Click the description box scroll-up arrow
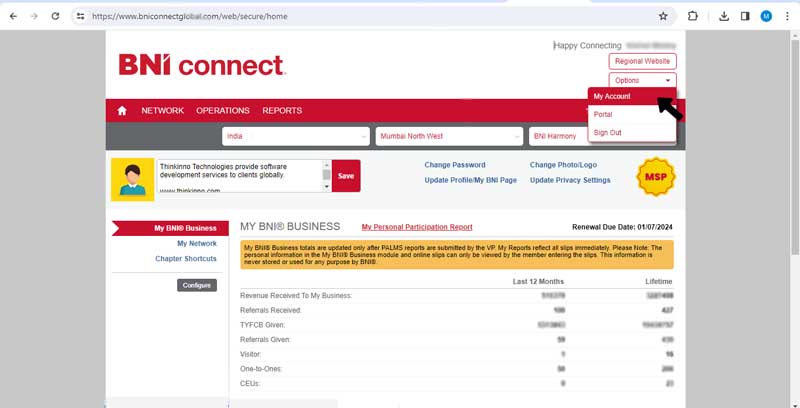Viewport: 800px width, 408px height. (x=327, y=164)
